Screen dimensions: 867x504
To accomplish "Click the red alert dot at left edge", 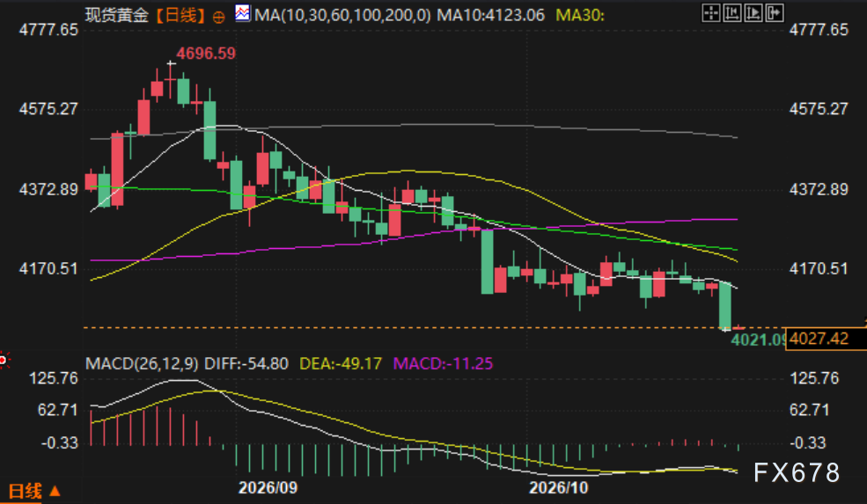I will coord(4,361).
